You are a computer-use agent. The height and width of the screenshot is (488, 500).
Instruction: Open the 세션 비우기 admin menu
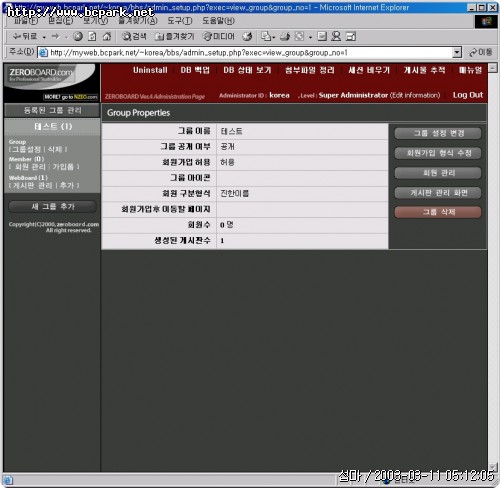coord(369,70)
